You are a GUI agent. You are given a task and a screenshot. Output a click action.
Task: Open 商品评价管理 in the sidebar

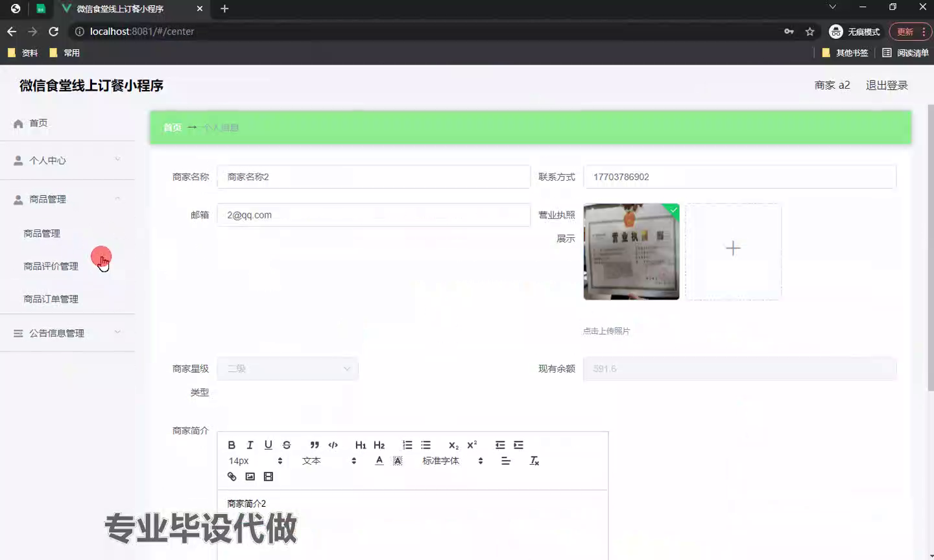click(x=51, y=266)
